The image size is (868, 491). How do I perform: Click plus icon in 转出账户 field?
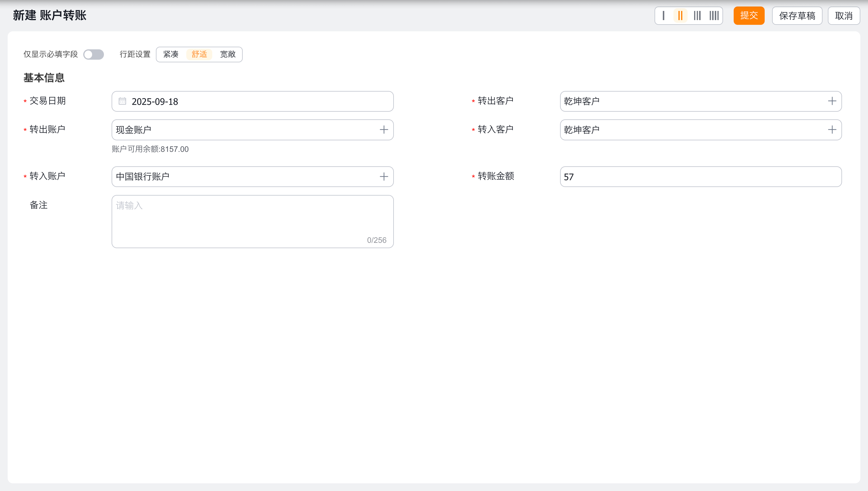pos(384,130)
